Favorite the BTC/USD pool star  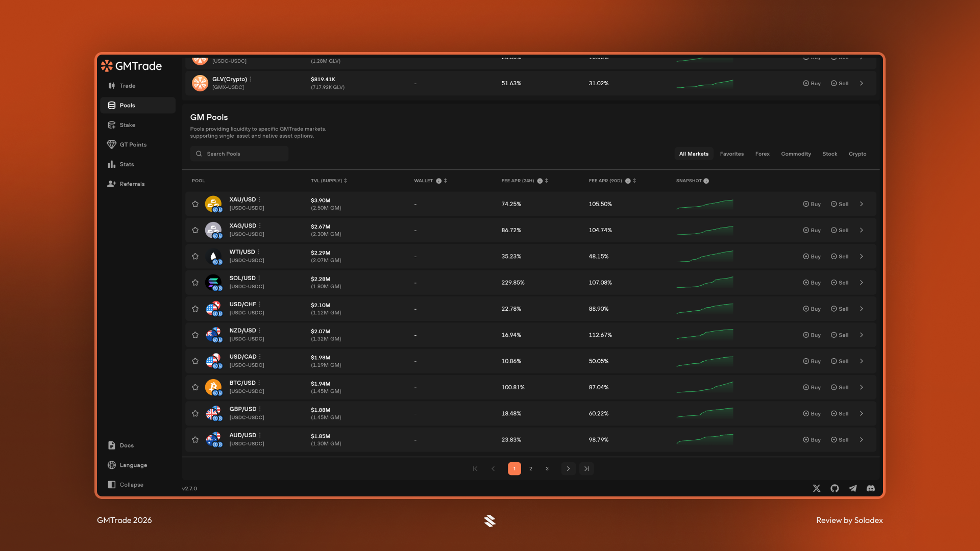195,387
